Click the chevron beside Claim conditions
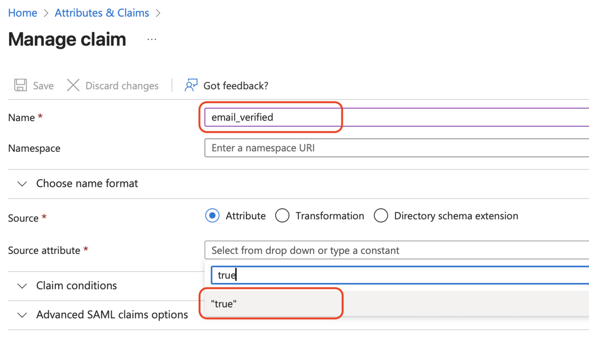589x364 pixels. [22, 286]
